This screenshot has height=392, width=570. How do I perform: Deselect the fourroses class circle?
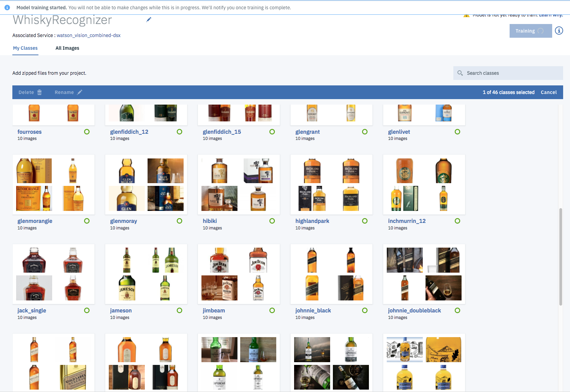point(87,132)
